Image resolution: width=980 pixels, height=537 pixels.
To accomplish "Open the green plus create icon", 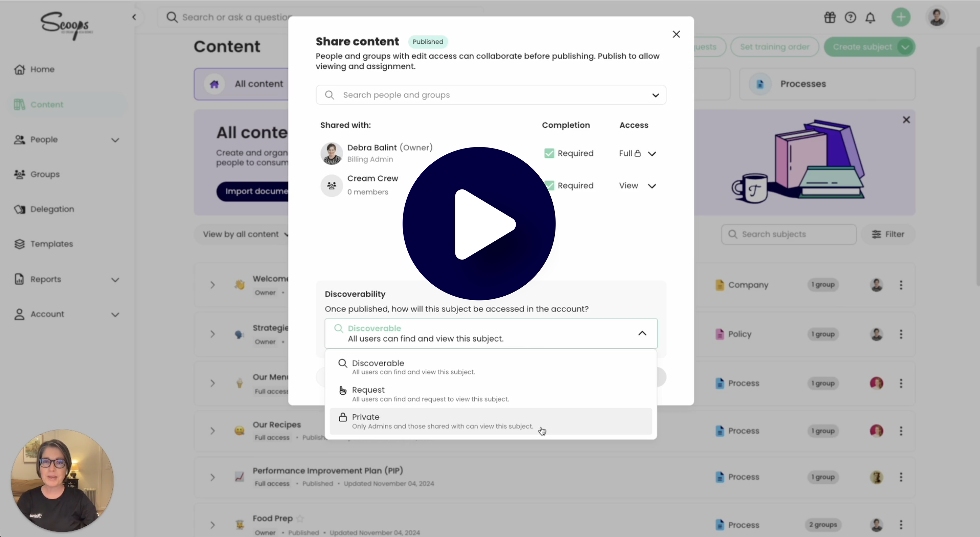I will tap(901, 17).
